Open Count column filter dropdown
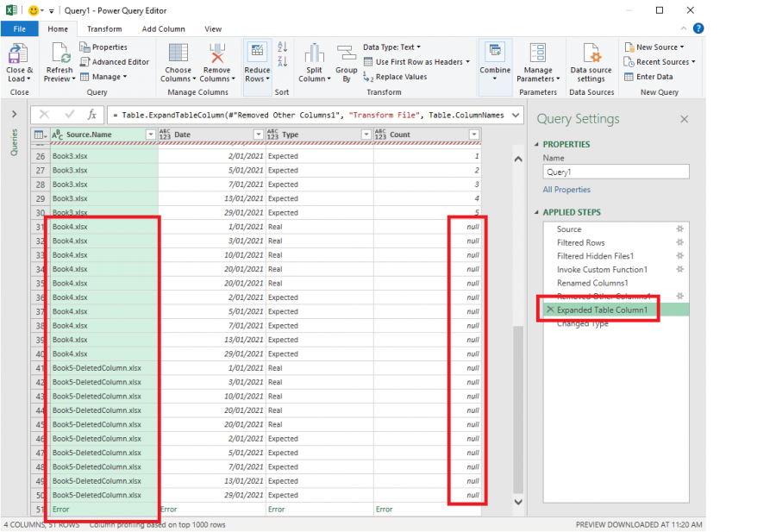 click(x=474, y=135)
